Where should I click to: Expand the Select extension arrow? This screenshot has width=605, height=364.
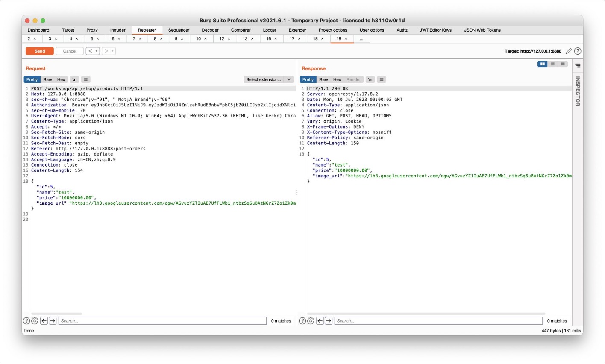289,79
